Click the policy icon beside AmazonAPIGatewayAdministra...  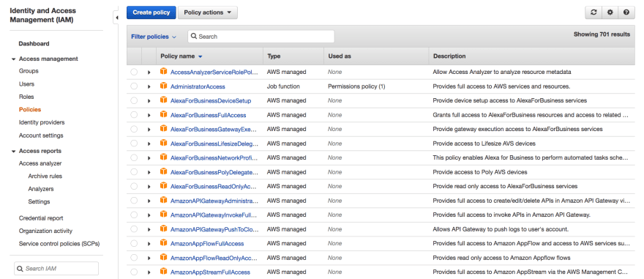[163, 201]
